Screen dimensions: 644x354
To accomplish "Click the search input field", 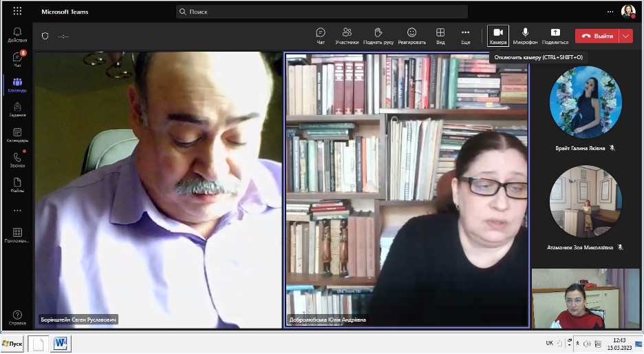I will (322, 12).
